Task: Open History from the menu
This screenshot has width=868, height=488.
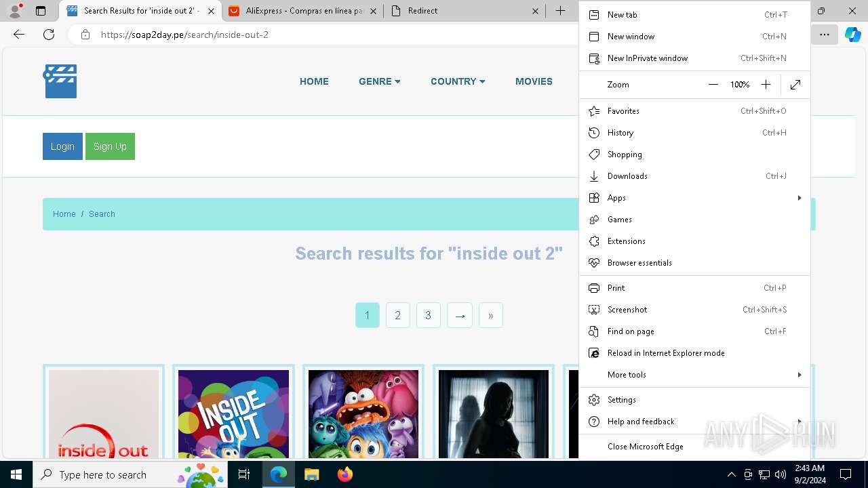Action: [694, 133]
